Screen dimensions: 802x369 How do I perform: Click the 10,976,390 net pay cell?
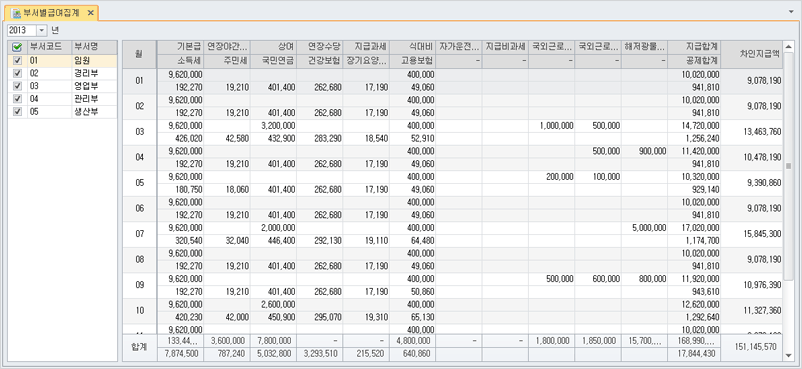coord(752,286)
